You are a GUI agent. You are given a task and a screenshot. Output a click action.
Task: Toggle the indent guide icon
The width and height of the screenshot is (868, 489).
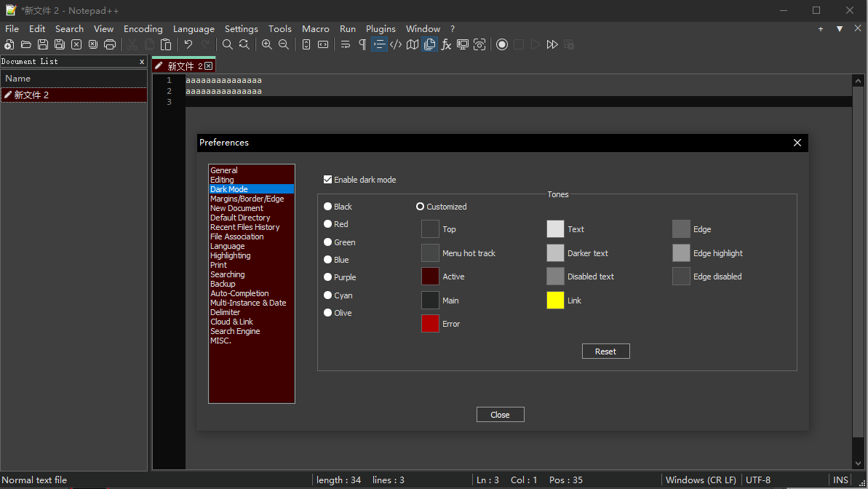click(379, 45)
